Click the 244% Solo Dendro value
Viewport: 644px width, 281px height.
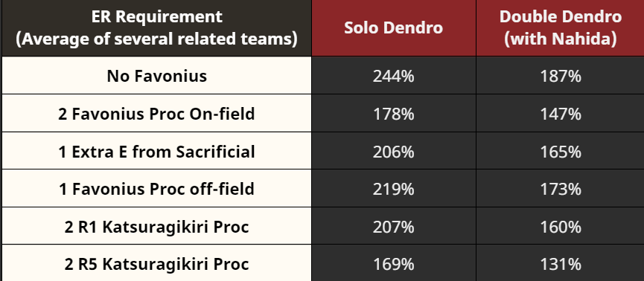(x=393, y=76)
